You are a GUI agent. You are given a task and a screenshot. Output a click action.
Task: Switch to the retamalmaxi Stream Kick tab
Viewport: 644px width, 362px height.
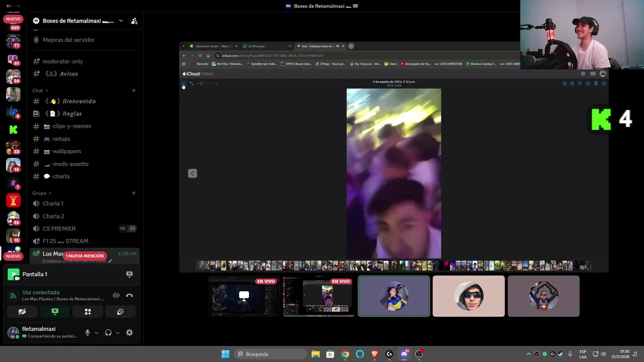[x=214, y=46]
